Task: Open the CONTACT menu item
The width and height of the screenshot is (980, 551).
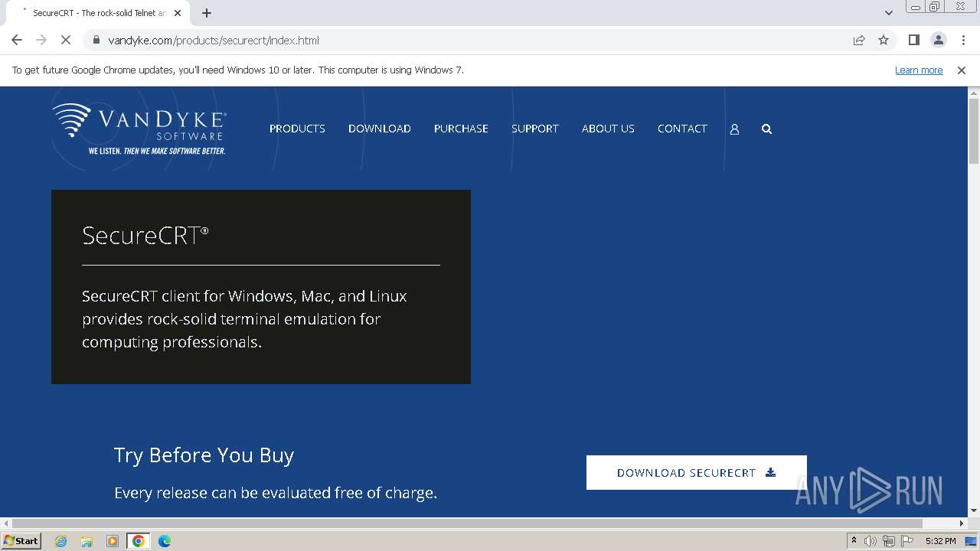Action: click(x=682, y=129)
